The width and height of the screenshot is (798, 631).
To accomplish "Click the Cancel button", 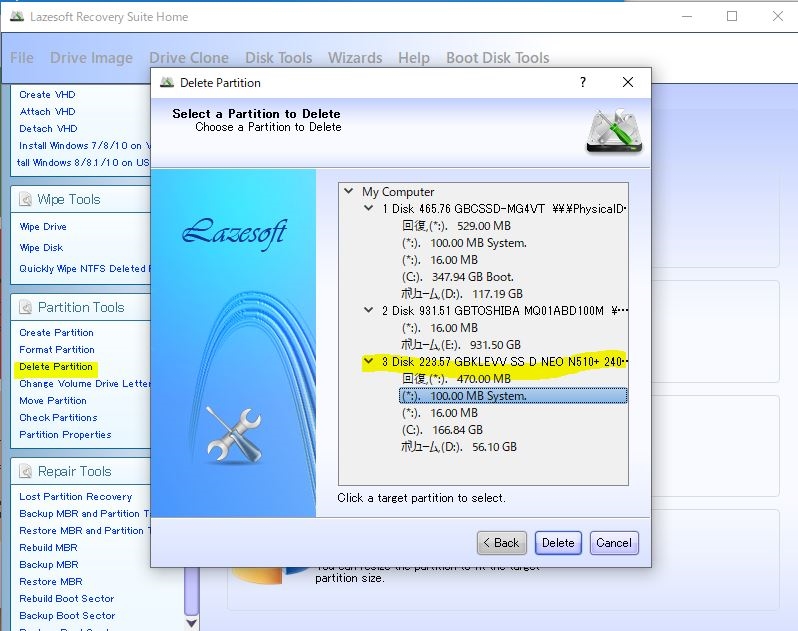I will 614,543.
